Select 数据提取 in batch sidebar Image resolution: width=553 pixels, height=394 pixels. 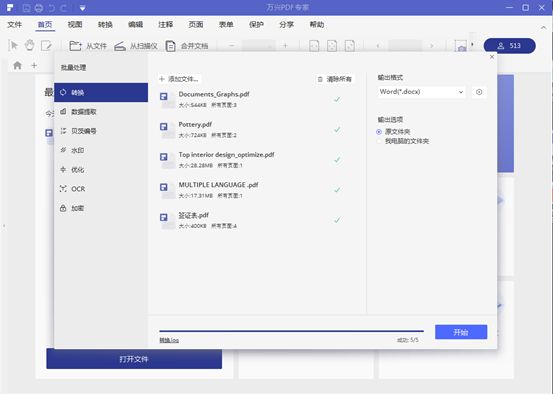(x=101, y=112)
